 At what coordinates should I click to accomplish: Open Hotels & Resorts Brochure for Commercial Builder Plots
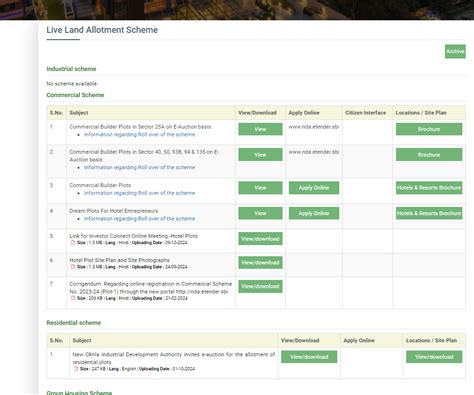(429, 188)
